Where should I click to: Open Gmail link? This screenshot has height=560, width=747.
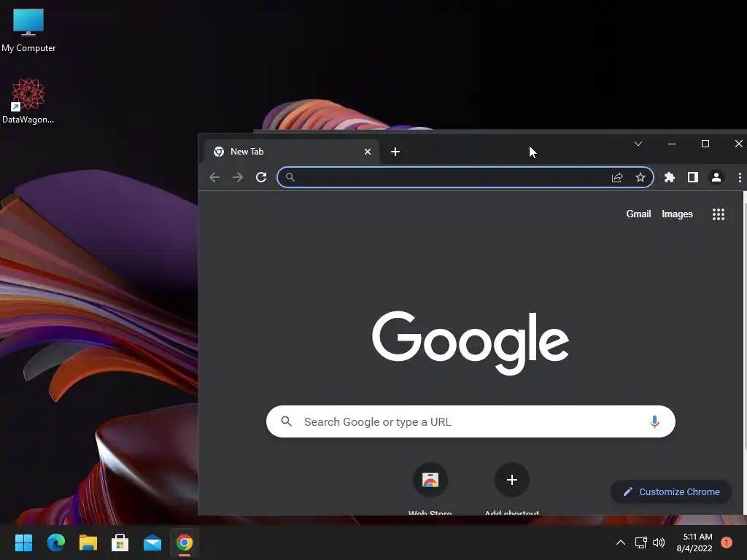[x=638, y=214]
